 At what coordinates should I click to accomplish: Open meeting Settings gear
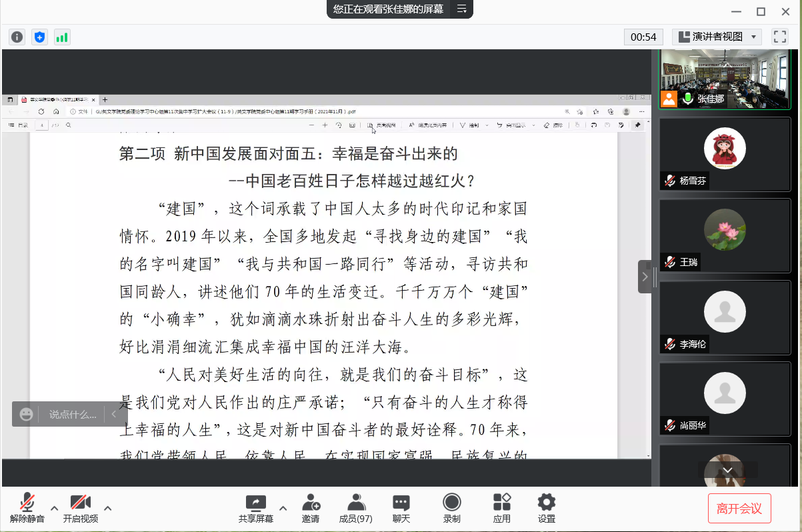pyautogui.click(x=546, y=508)
